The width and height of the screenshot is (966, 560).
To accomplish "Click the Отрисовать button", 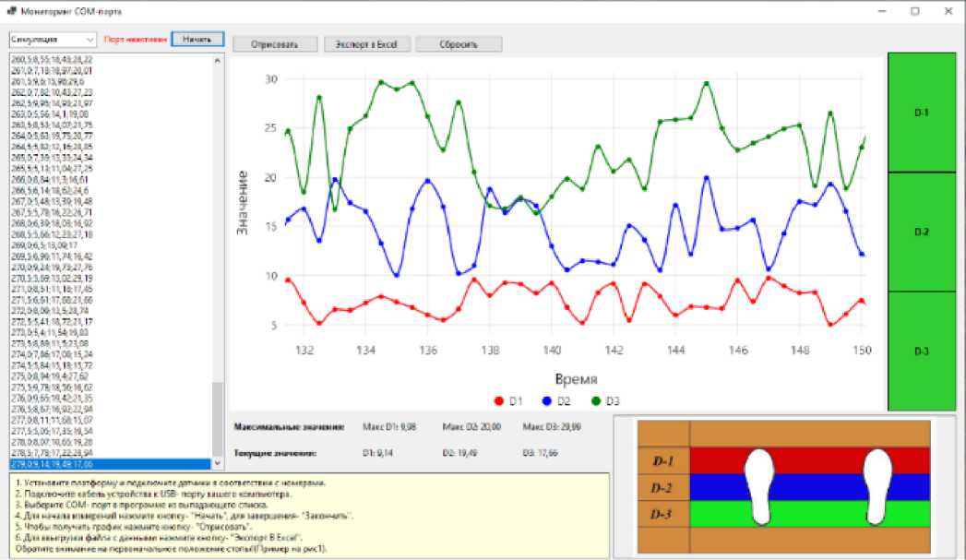I will click(x=274, y=44).
